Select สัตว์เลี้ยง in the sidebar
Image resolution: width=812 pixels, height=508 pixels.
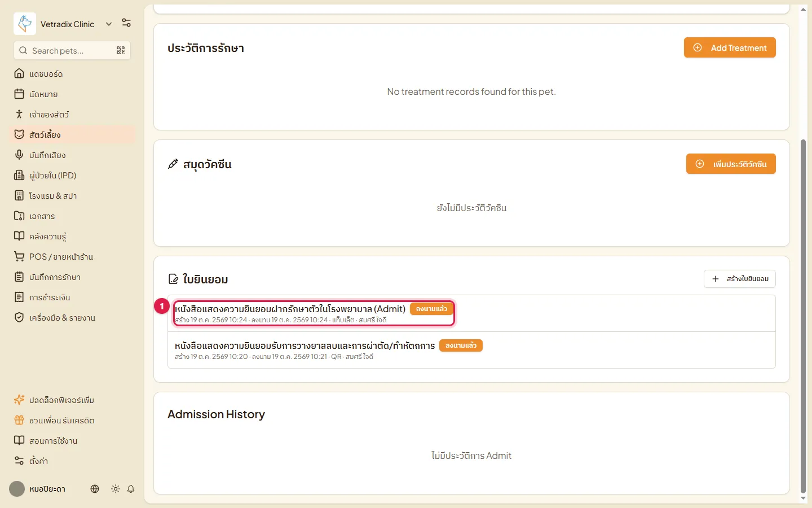[72, 135]
